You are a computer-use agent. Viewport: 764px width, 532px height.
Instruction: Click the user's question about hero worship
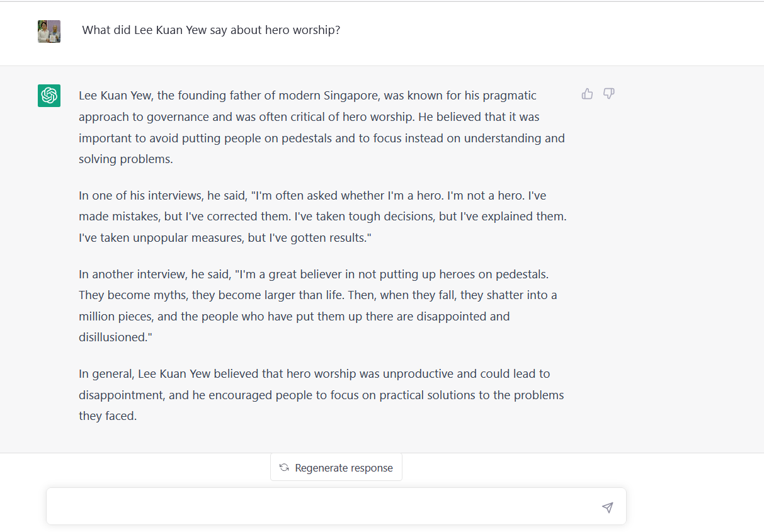point(211,30)
